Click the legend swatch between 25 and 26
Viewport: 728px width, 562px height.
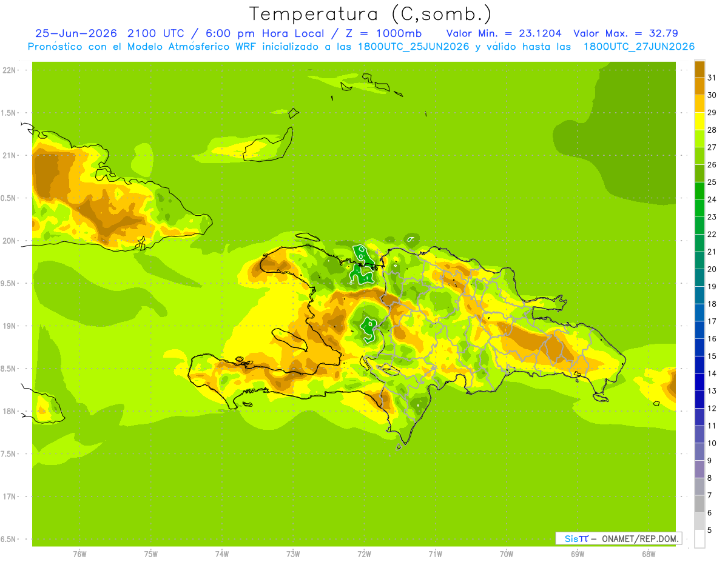[x=699, y=173]
